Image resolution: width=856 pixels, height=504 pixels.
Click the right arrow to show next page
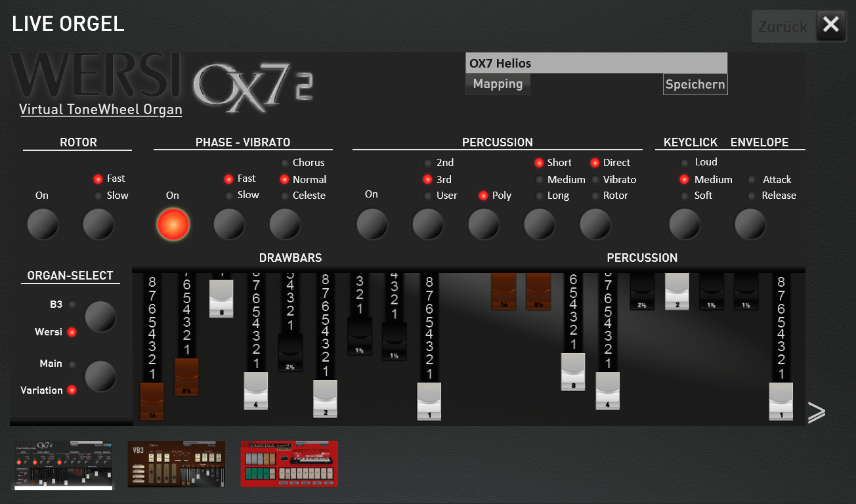click(816, 412)
